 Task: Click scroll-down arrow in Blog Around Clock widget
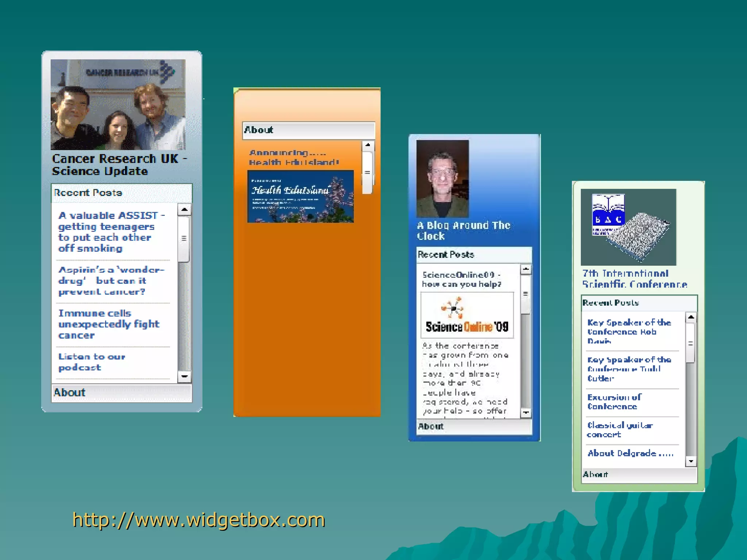526,413
